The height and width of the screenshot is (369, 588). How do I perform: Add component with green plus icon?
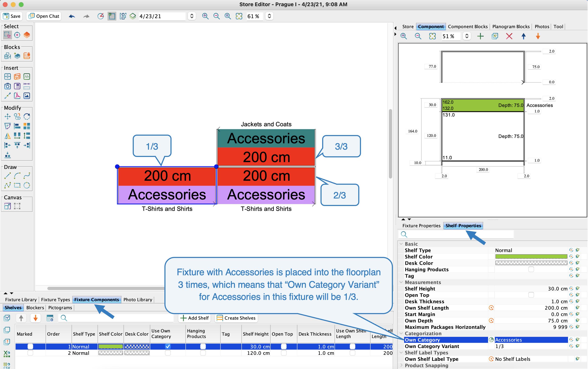[480, 36]
